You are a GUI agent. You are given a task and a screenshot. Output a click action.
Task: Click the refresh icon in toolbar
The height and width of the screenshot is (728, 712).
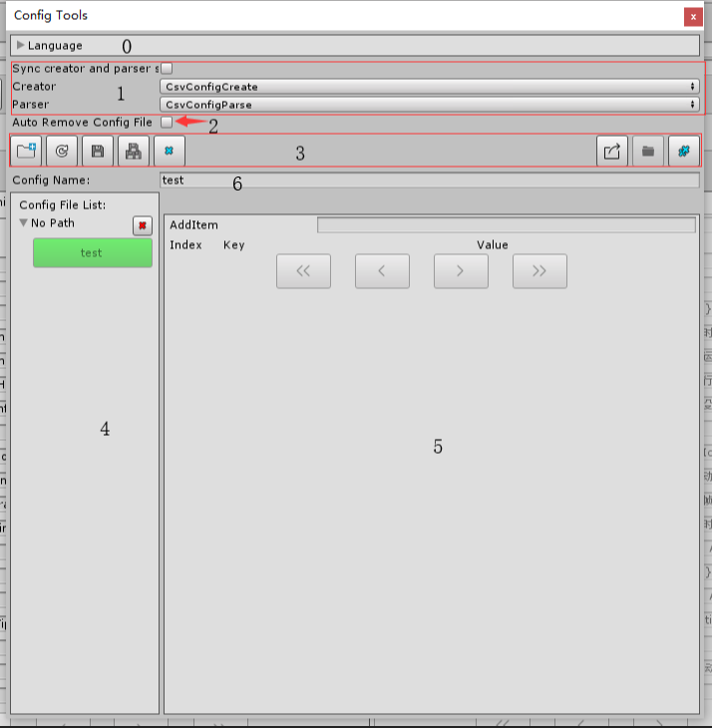62,151
